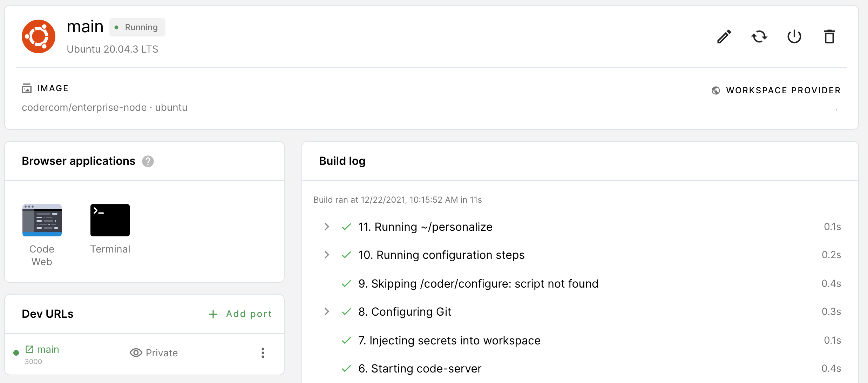Open the Browser applications help tooltip
Image resolution: width=868 pixels, height=383 pixels.
point(148,161)
